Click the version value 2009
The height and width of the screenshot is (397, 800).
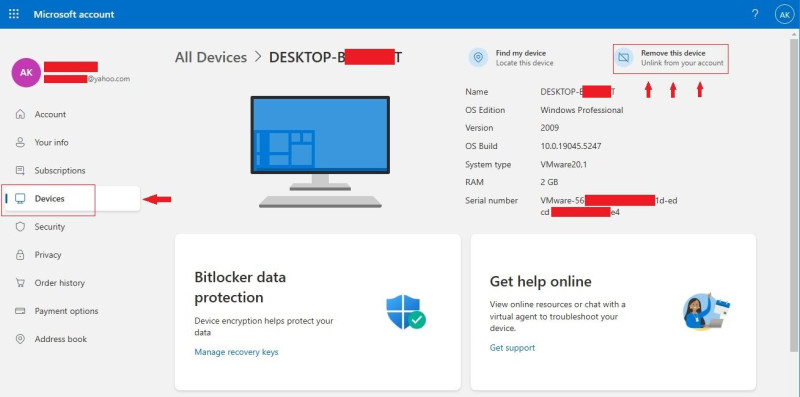tap(549, 128)
